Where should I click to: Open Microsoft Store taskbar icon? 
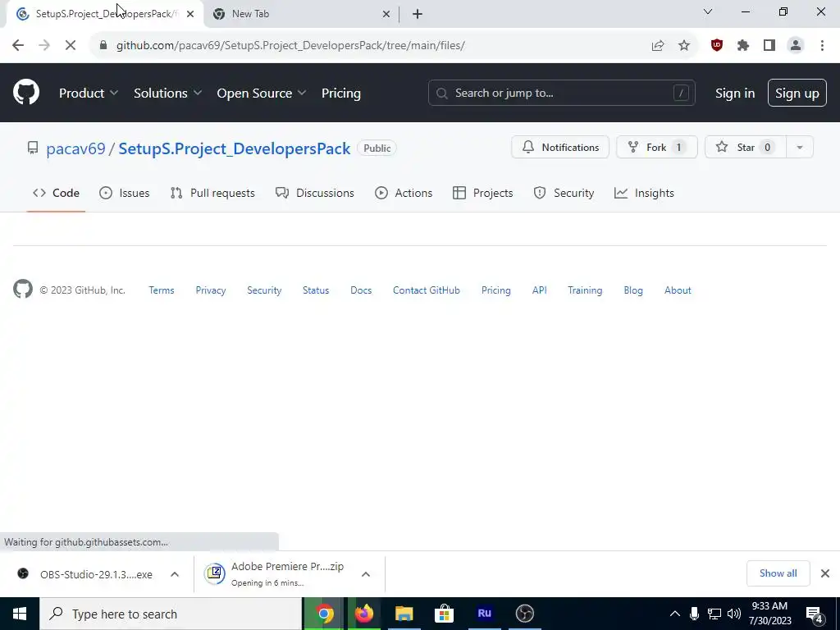(x=444, y=614)
